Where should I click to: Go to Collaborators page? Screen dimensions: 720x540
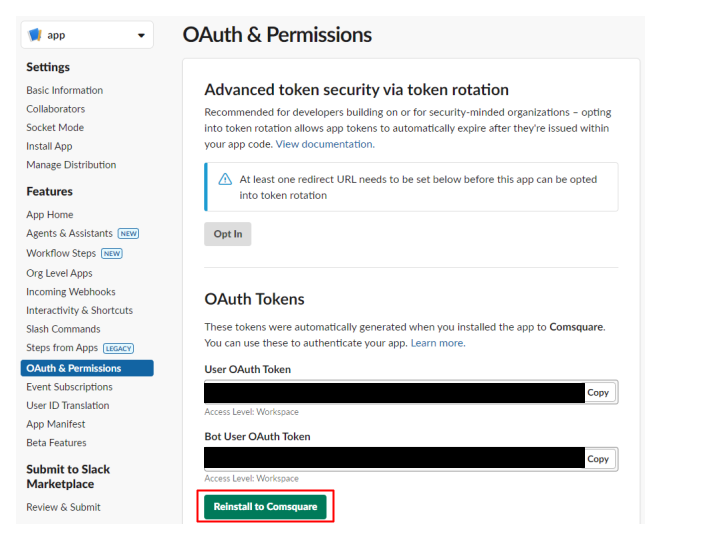tap(56, 109)
